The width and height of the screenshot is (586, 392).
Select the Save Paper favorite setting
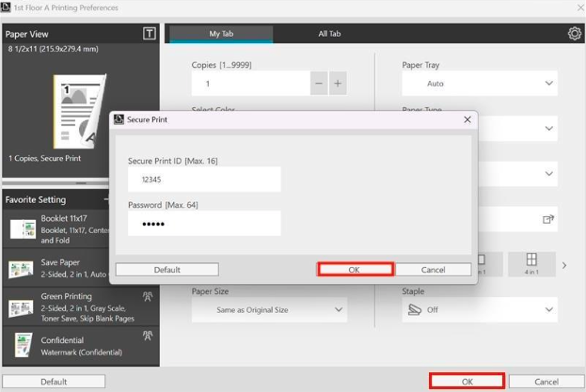[56, 269]
